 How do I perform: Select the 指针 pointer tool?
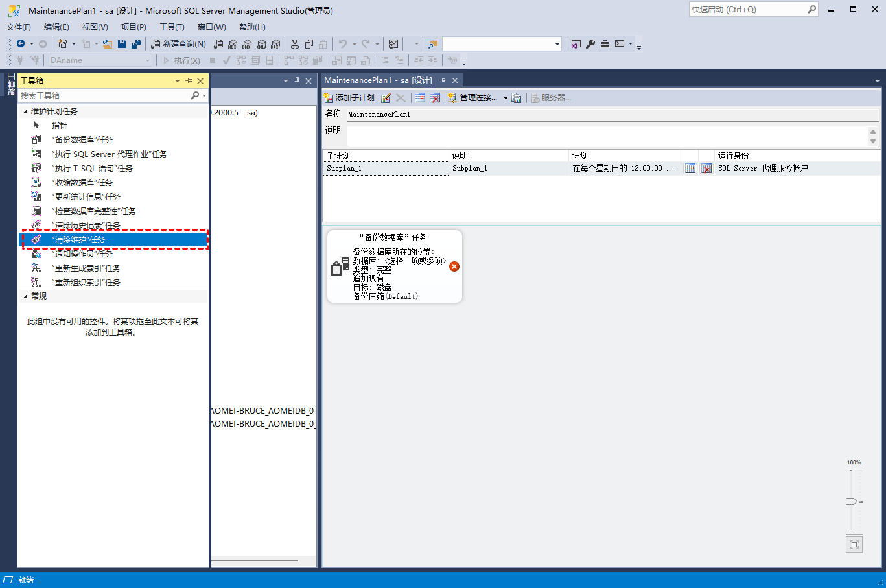[113, 126]
